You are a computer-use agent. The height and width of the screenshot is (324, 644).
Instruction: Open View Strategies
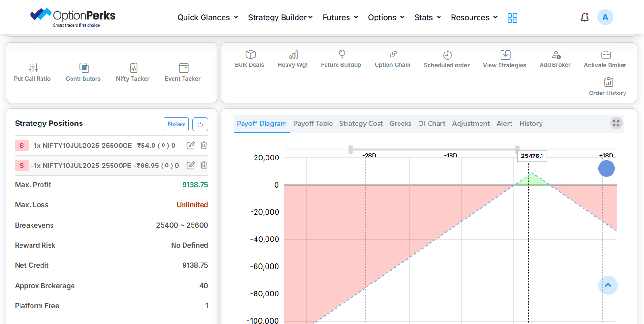pos(505,60)
